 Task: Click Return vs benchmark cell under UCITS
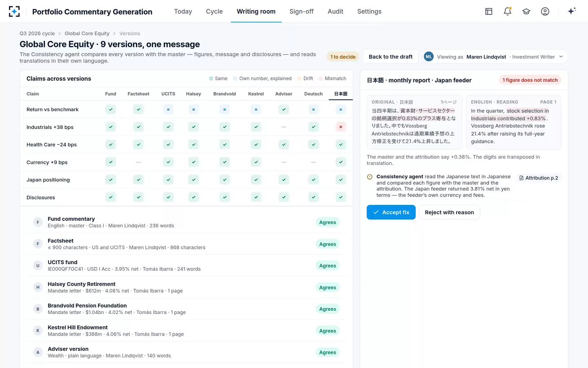168,110
